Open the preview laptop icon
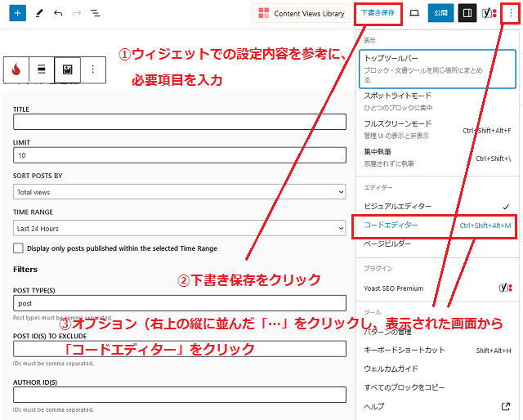The height and width of the screenshot is (420, 523). [x=414, y=13]
